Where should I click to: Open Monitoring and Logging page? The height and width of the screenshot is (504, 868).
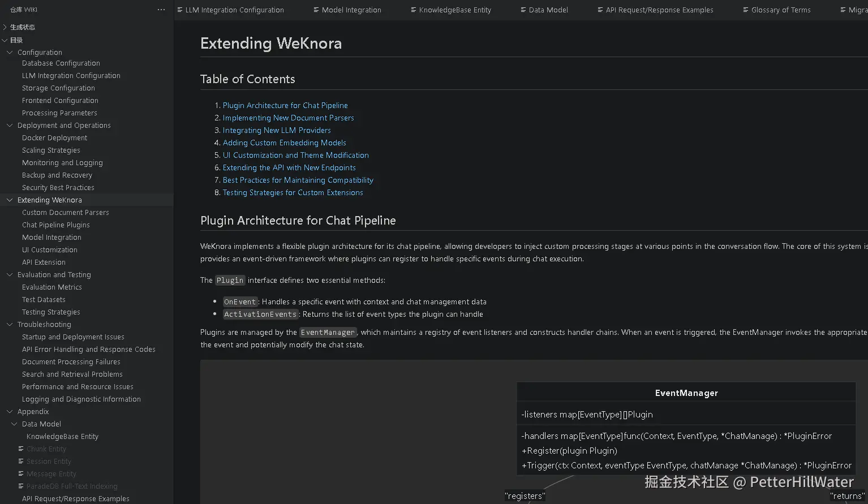click(62, 163)
